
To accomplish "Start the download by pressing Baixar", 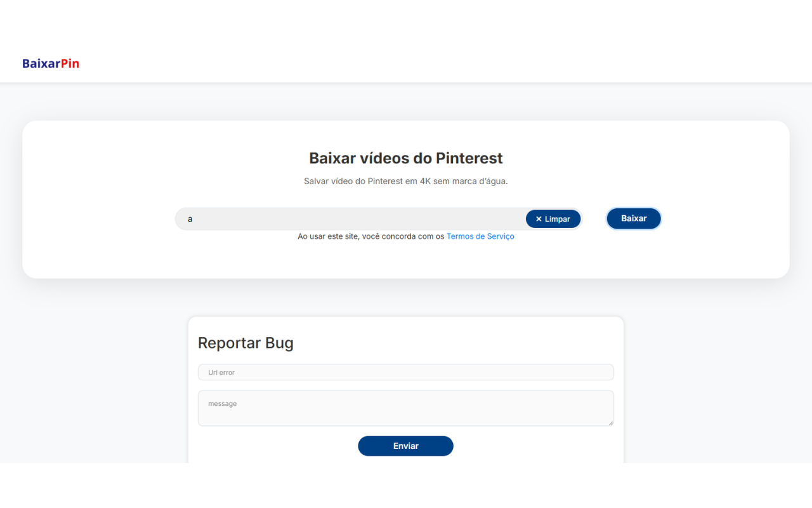I will 634,218.
